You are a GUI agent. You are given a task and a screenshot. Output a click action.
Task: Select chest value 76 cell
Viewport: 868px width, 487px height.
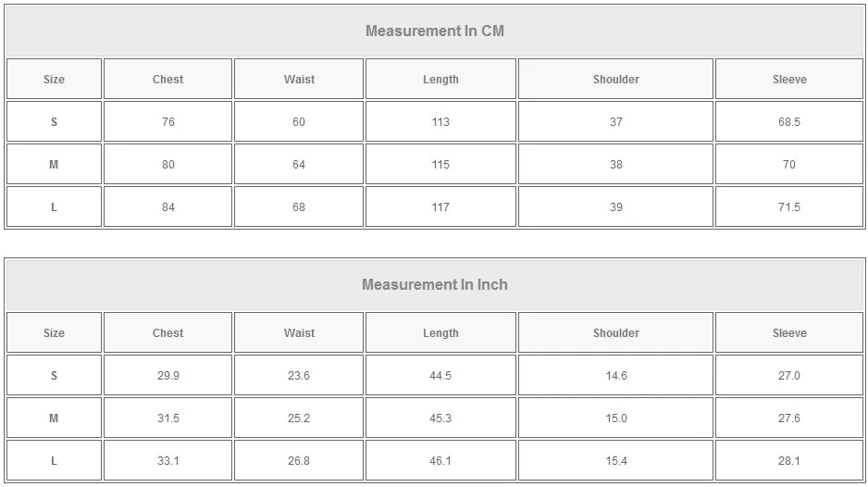(x=167, y=122)
